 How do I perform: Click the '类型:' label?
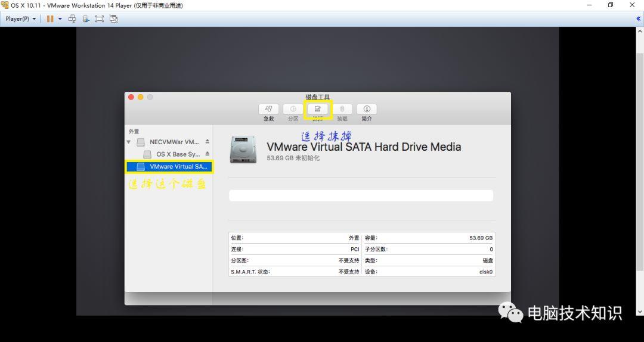coord(371,261)
